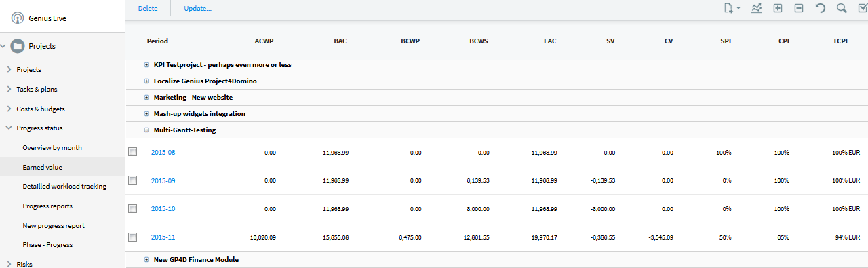Screen dimensions: 868x268
Task: Expand the Risks sidebar section
Action: pyautogui.click(x=8, y=264)
